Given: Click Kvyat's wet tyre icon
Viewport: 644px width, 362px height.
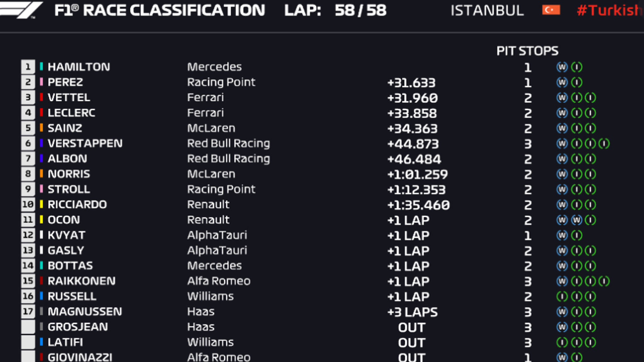Looking at the screenshot, I should 562,235.
